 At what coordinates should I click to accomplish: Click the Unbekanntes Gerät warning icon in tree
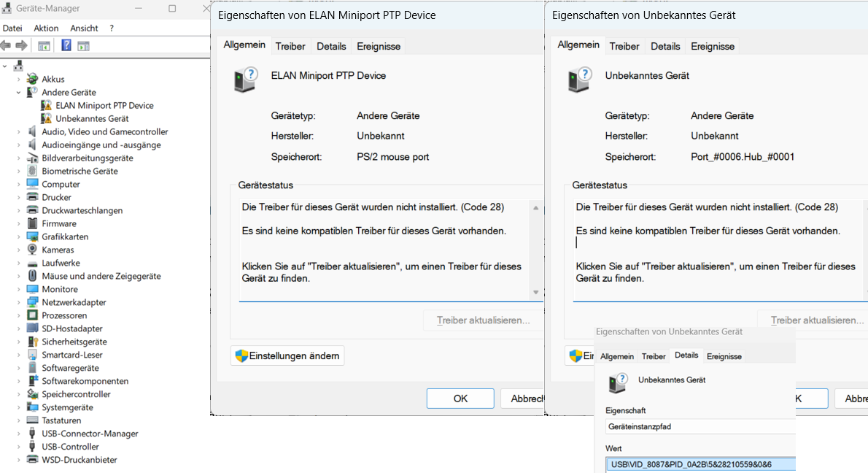click(x=47, y=118)
